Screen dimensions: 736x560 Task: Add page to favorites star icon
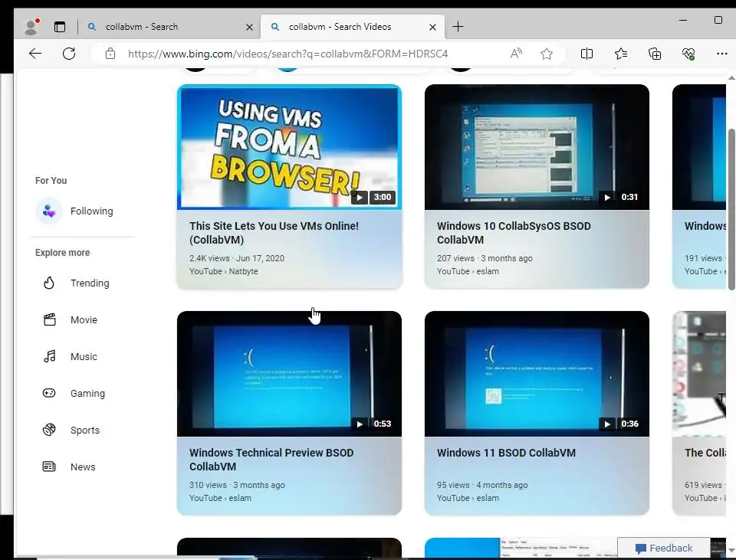pyautogui.click(x=547, y=54)
